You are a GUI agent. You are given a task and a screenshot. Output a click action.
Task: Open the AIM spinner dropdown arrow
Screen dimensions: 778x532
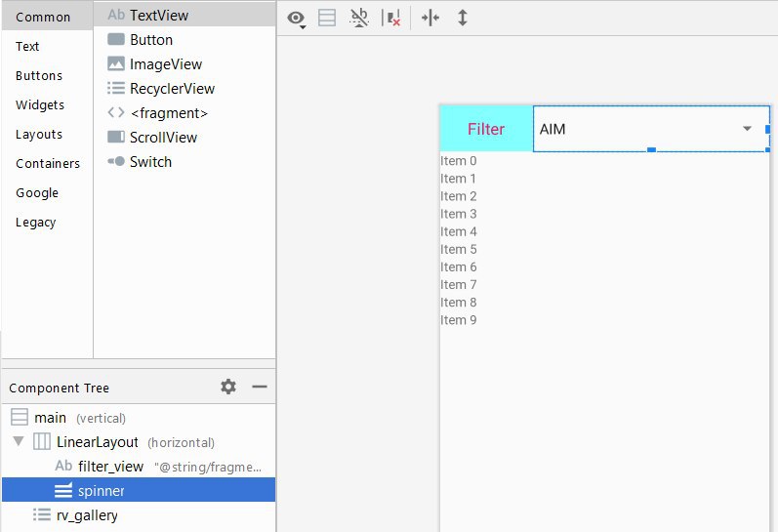(x=747, y=129)
